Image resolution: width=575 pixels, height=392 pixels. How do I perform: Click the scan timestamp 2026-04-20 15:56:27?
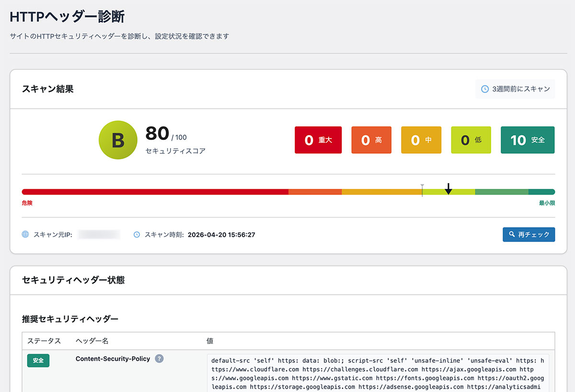(221, 235)
